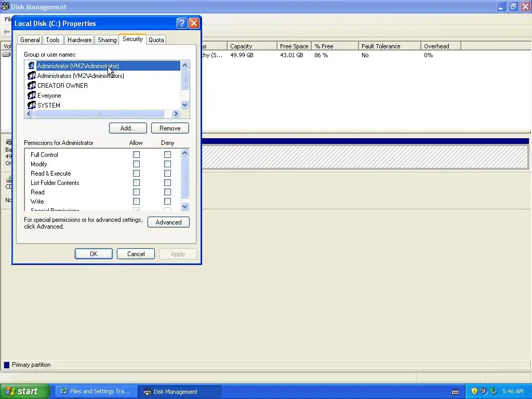Click the Disk Management taskbar button

pos(180,392)
